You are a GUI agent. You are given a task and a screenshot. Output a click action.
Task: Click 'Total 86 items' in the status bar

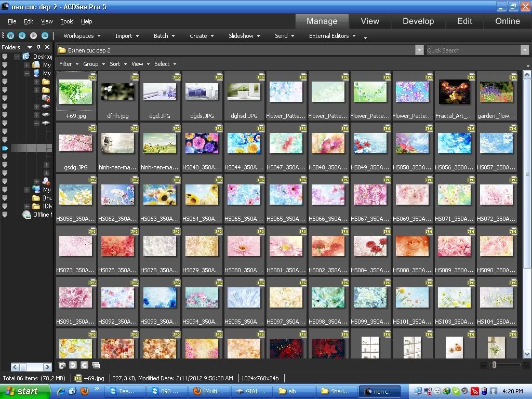[20, 378]
